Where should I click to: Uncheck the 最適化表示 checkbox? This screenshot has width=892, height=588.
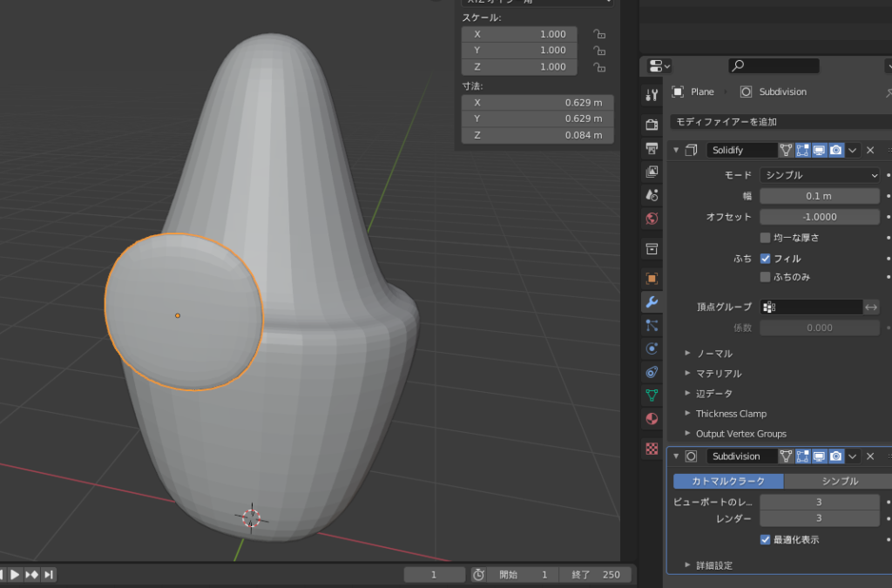tap(765, 540)
